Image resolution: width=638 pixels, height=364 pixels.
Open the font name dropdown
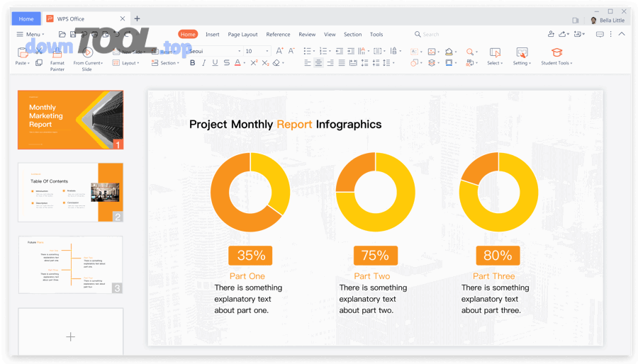pos(239,51)
